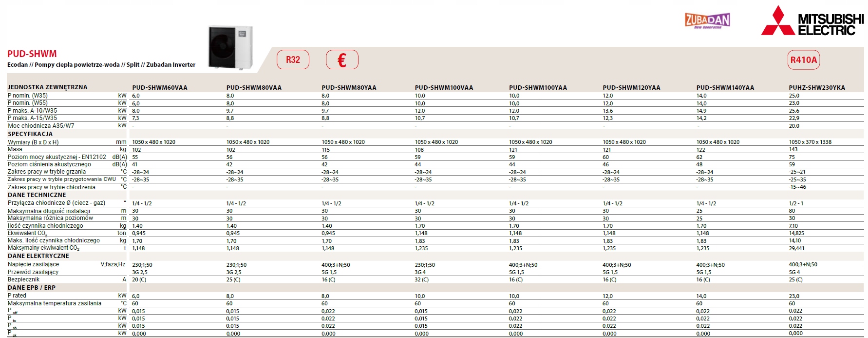Click the power cable value 3G 4
Viewport: 868px width, 338px height.
pos(420,272)
